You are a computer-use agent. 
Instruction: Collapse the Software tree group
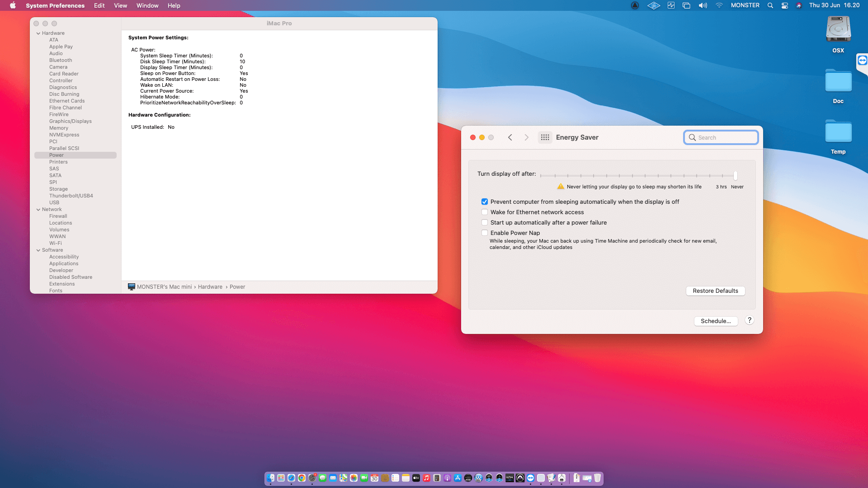pyautogui.click(x=38, y=250)
